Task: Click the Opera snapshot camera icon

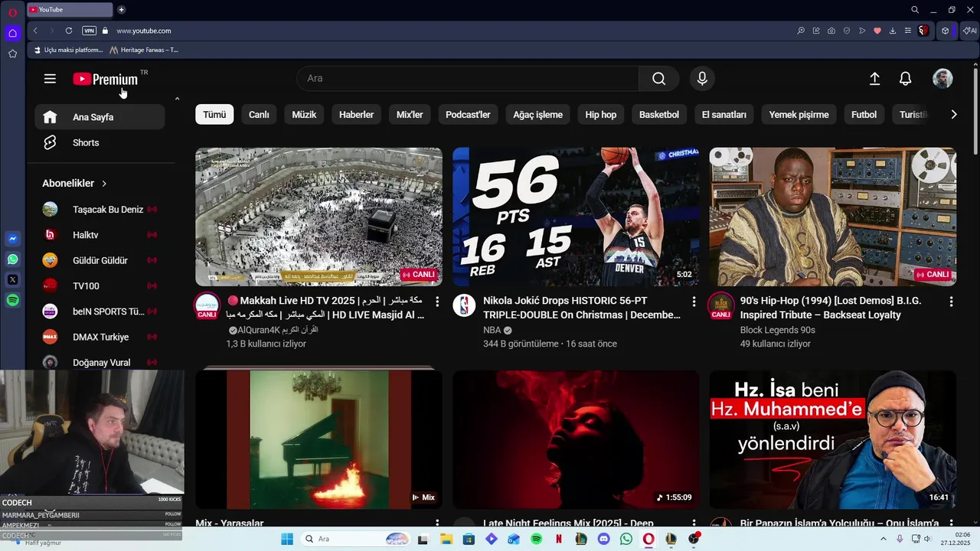Action: (831, 31)
